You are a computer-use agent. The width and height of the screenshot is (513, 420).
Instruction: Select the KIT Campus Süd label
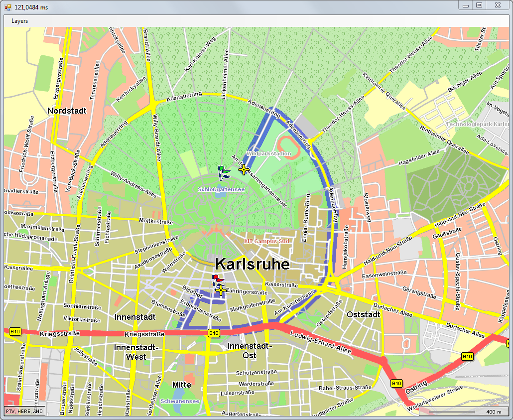(266, 241)
